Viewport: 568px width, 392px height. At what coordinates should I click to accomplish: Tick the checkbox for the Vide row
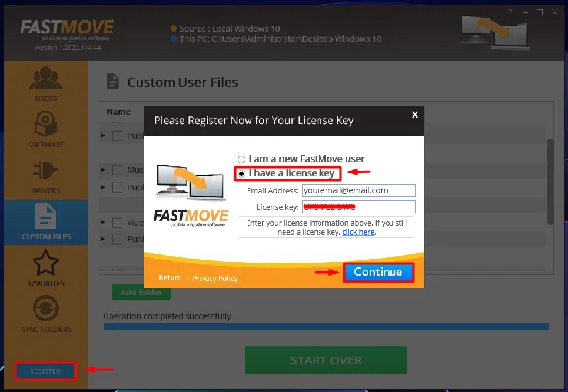tap(117, 223)
